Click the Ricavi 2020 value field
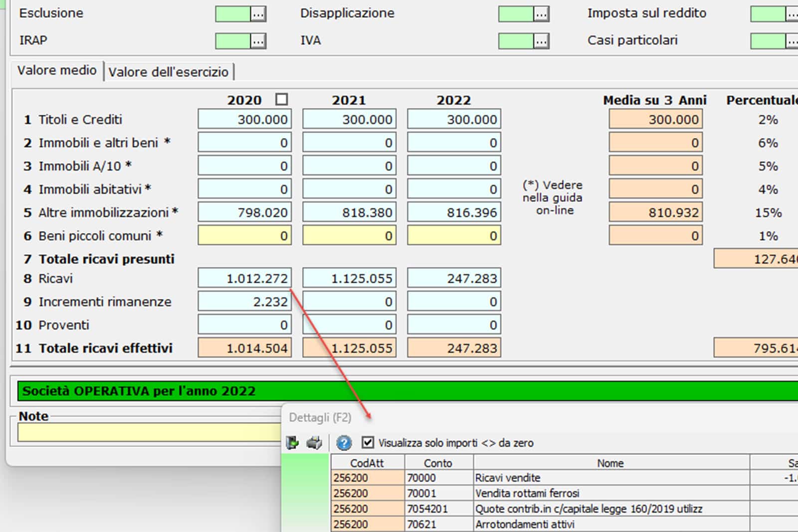Viewport: 798px width, 532px height. click(x=244, y=278)
